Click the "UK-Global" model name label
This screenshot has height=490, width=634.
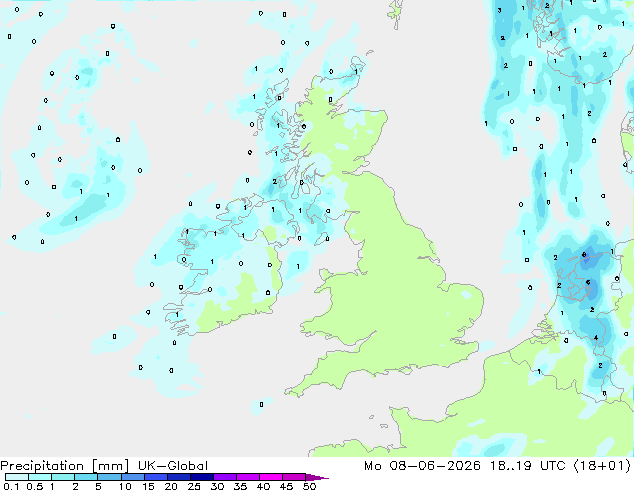tap(173, 466)
